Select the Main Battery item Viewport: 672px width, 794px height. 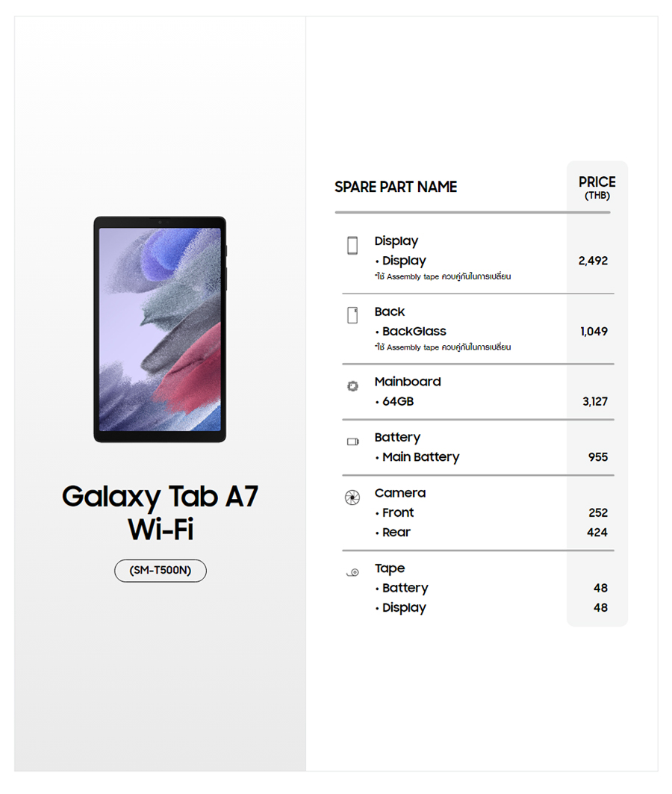click(420, 457)
